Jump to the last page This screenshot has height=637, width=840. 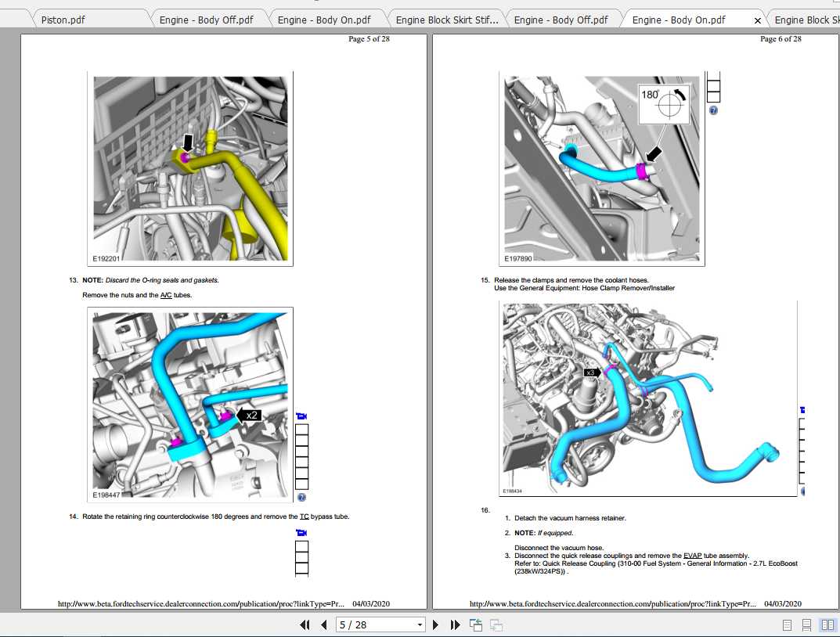tap(456, 624)
